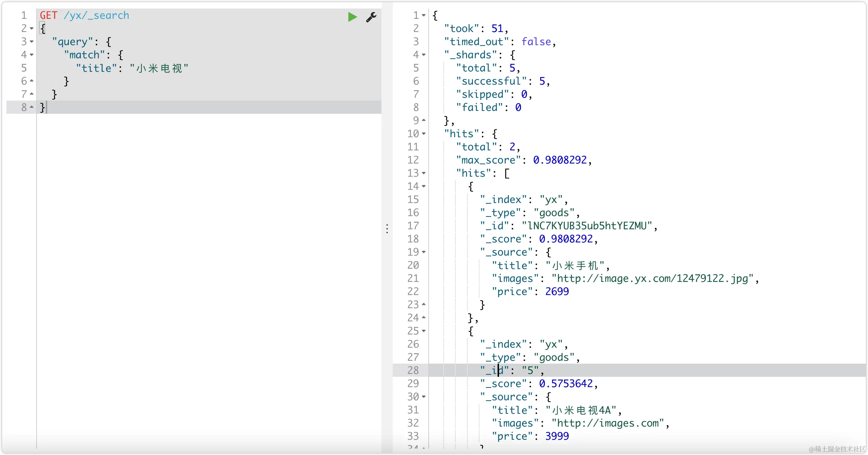The width and height of the screenshot is (868, 455).
Task: Fold the "match" block in request editor
Action: coord(32,55)
